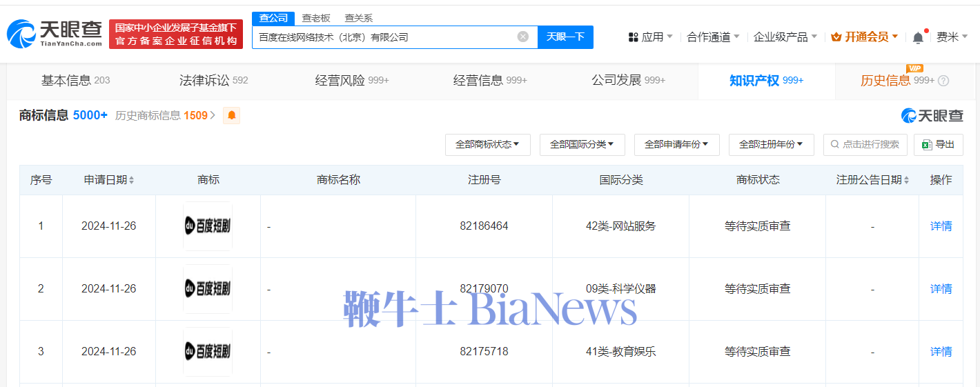Clear the search box text
Screen dimensions: 980x387
(523, 37)
